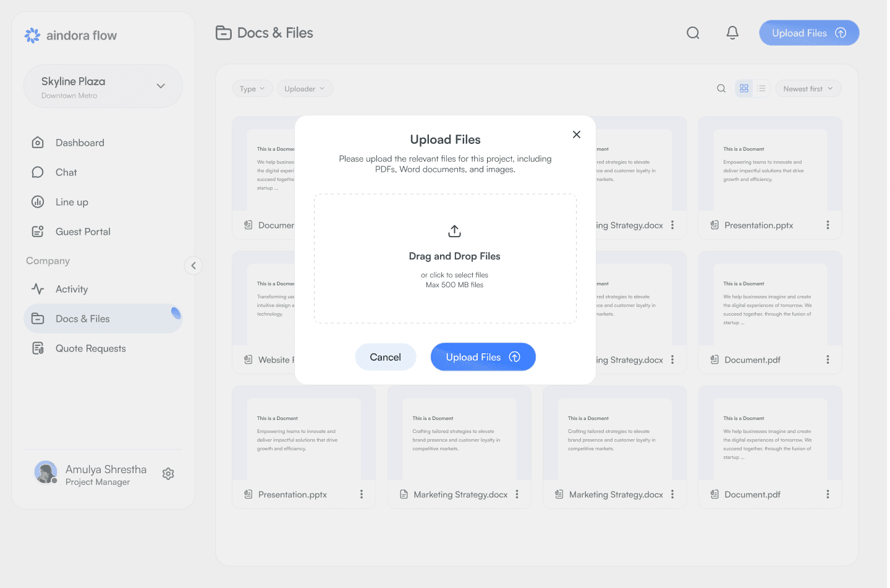Open the Newest first sort dropdown
This screenshot has height=588, width=890.
pyautogui.click(x=808, y=89)
